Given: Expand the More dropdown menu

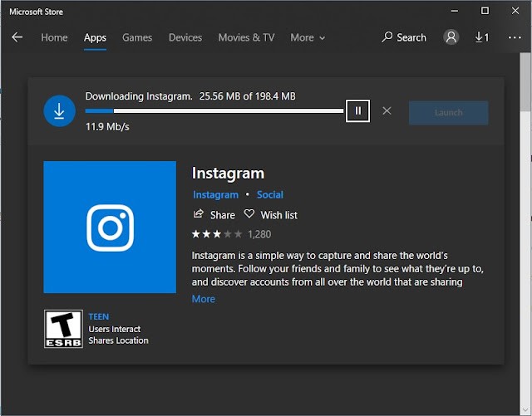Looking at the screenshot, I should pyautogui.click(x=308, y=37).
